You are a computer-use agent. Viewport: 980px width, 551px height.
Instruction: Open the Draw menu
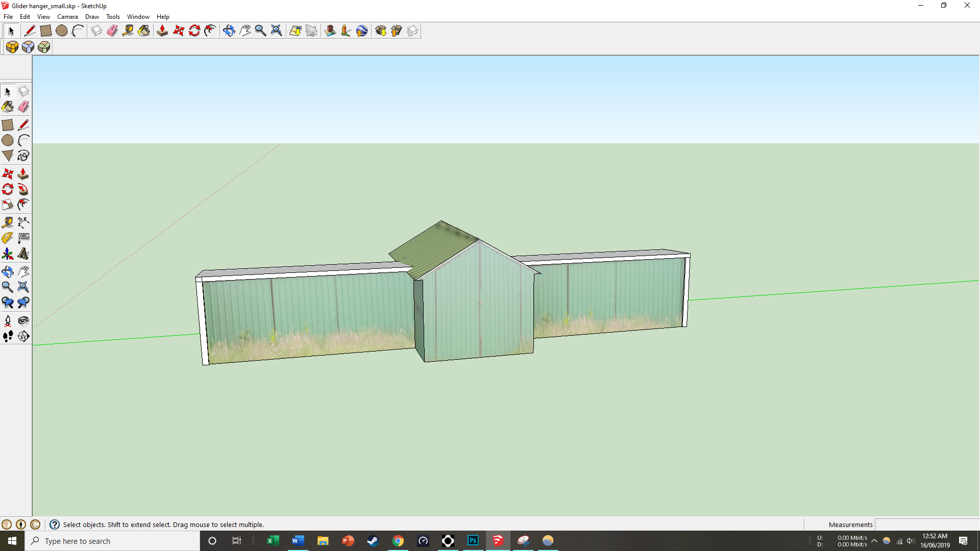pos(92,17)
